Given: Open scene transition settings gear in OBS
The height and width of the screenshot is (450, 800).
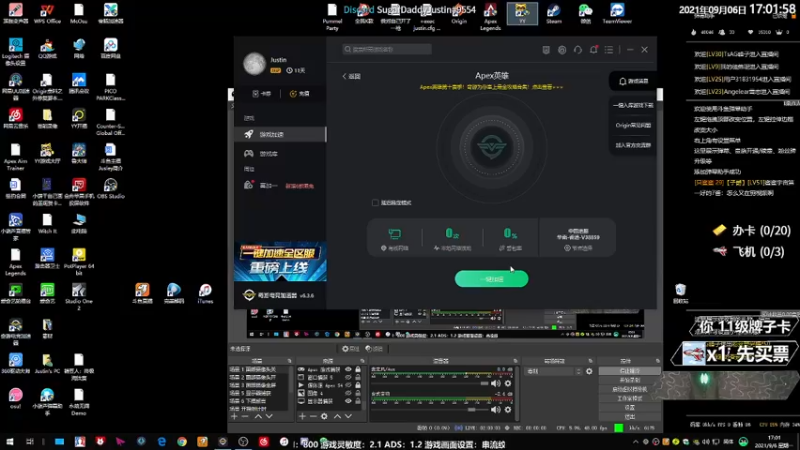Looking at the screenshot, I should pos(589,371).
